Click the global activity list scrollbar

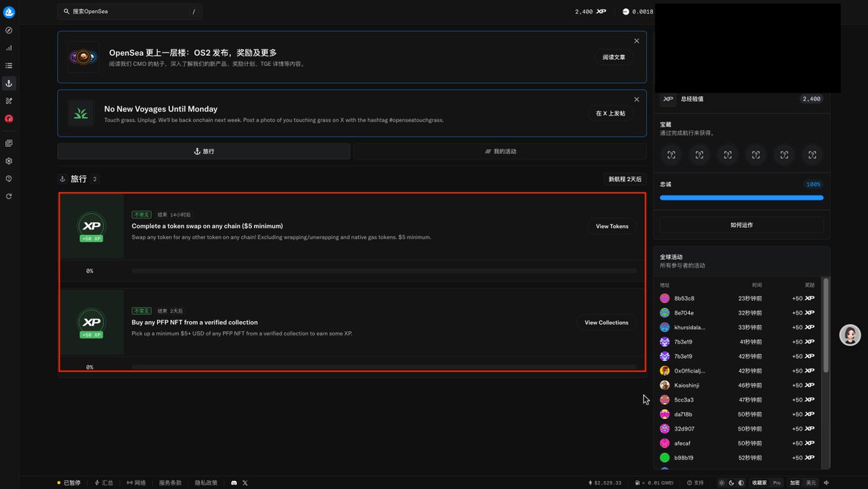click(x=826, y=326)
